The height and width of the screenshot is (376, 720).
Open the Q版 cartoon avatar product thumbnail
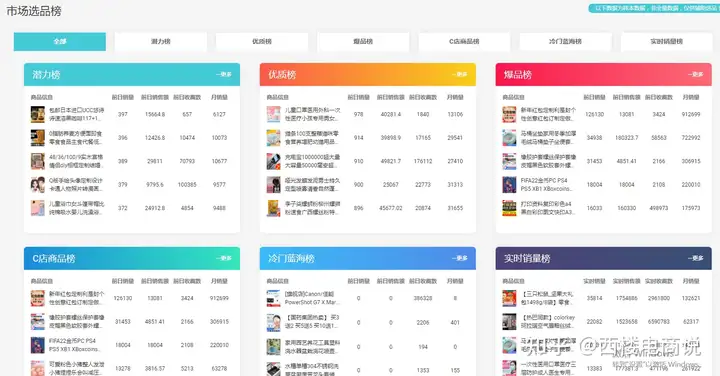pos(38,185)
